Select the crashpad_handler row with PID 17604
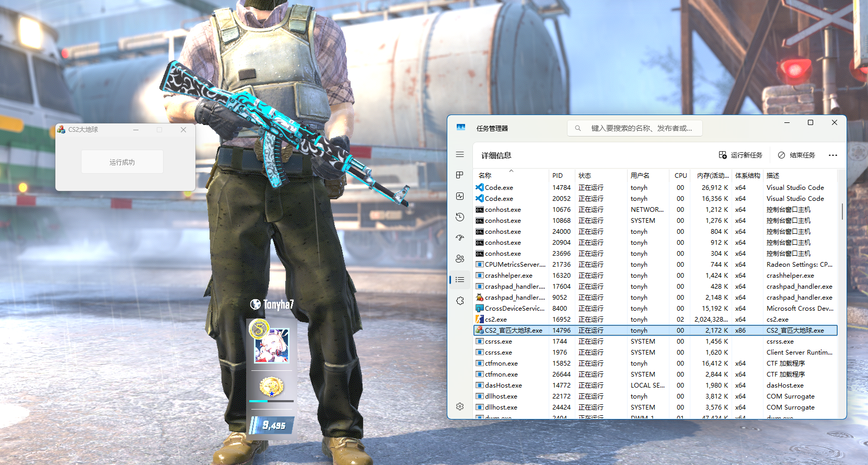 pyautogui.click(x=655, y=286)
